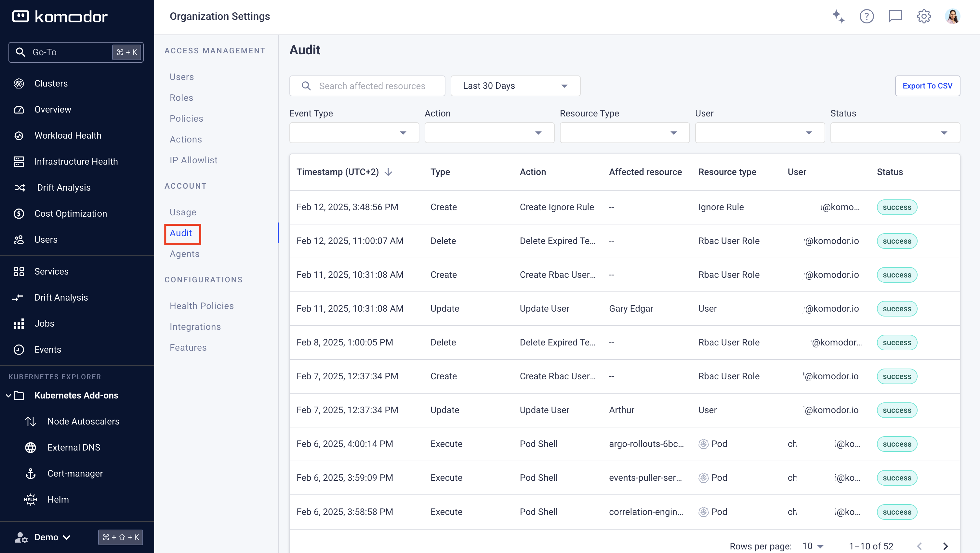
Task: Click the AI sparkle icon in header
Action: pyautogui.click(x=838, y=16)
